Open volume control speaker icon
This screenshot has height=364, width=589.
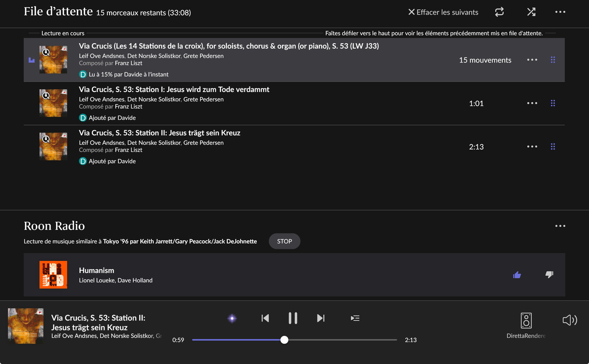570,320
